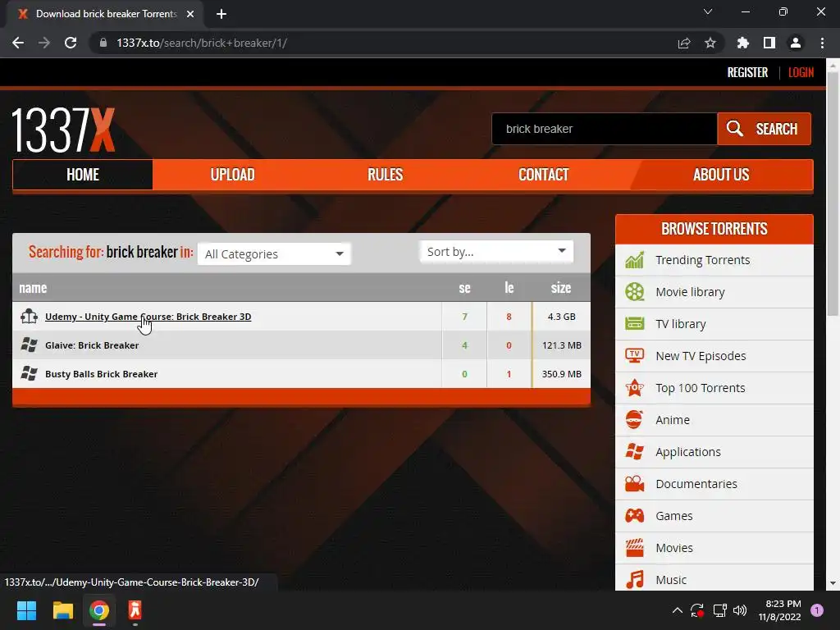Click the LOGIN link
840x630 pixels.
tap(801, 72)
